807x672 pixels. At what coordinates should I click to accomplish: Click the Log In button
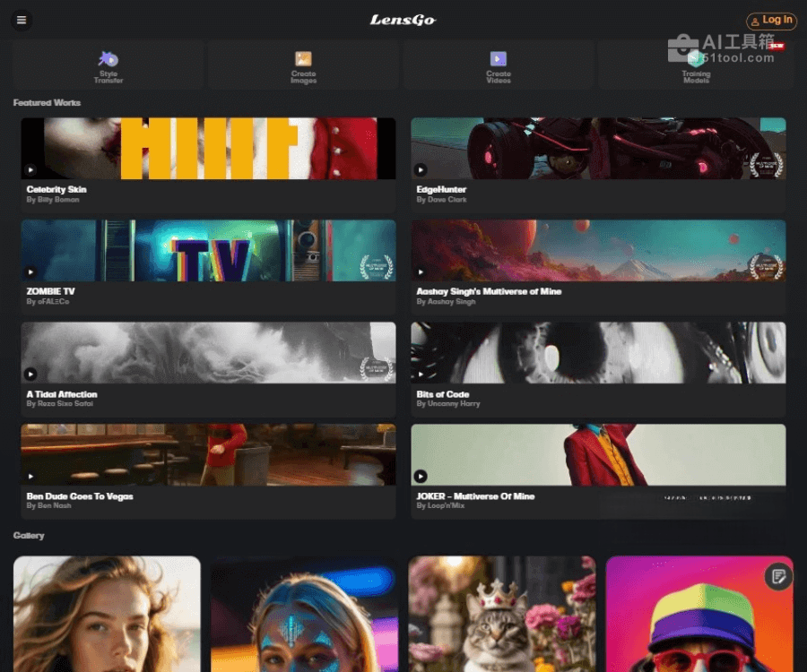(771, 21)
